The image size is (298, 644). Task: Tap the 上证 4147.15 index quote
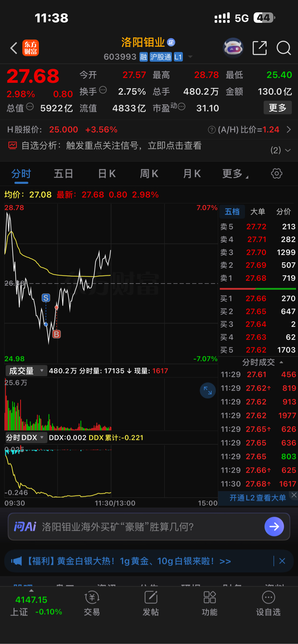point(36,606)
